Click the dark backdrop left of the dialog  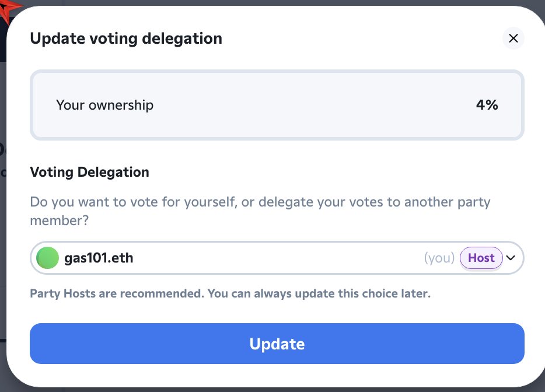(x=3, y=233)
